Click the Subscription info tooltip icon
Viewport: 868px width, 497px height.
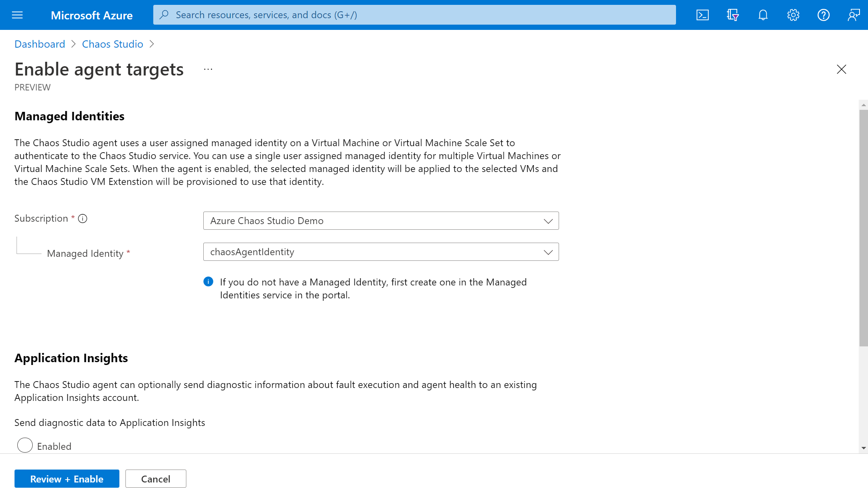pos(83,218)
